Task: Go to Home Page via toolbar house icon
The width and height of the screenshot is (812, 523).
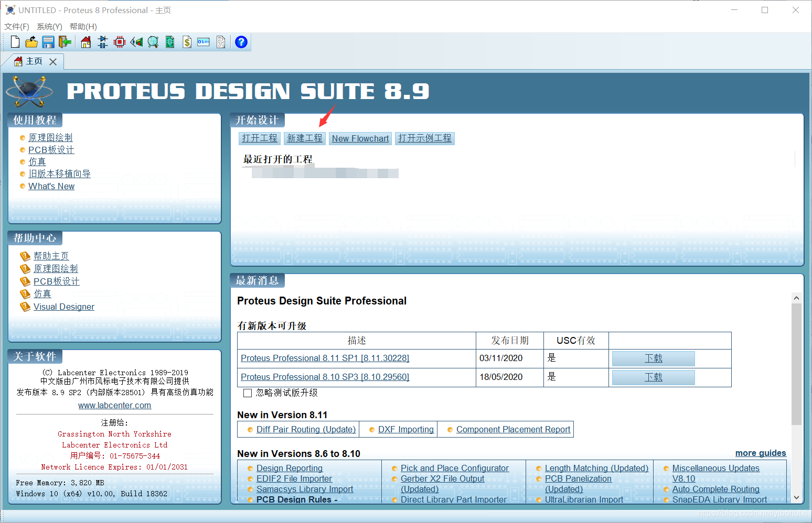Action: [x=86, y=42]
